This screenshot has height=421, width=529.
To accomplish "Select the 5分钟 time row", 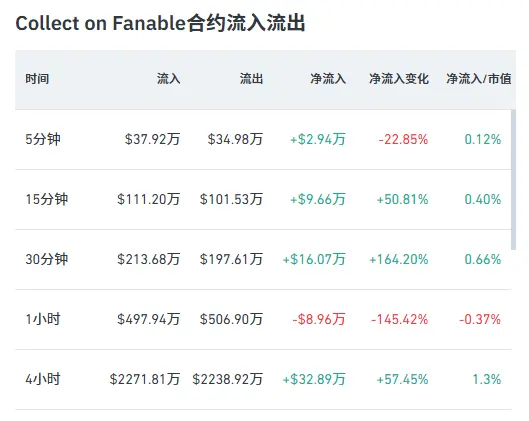I will tap(263, 139).
